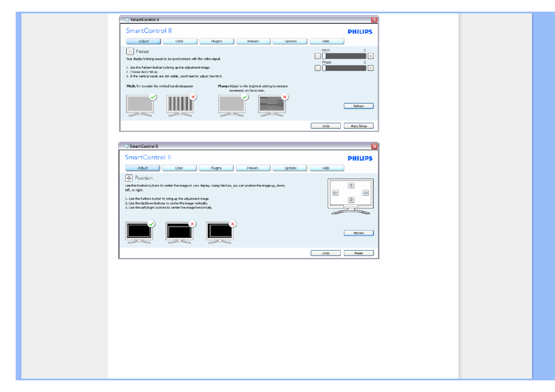Click Pattern button in Focus window
Screen dimensions: 555x392
click(x=358, y=106)
